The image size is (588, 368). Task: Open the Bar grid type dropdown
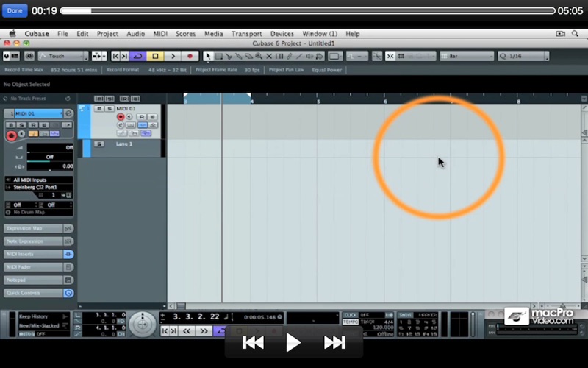pos(467,56)
